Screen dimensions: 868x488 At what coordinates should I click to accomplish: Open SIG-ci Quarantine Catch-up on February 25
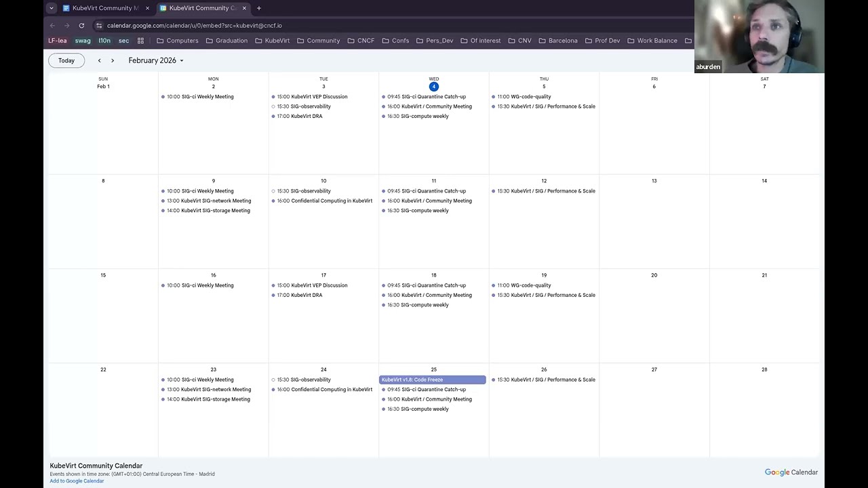[x=424, y=390]
